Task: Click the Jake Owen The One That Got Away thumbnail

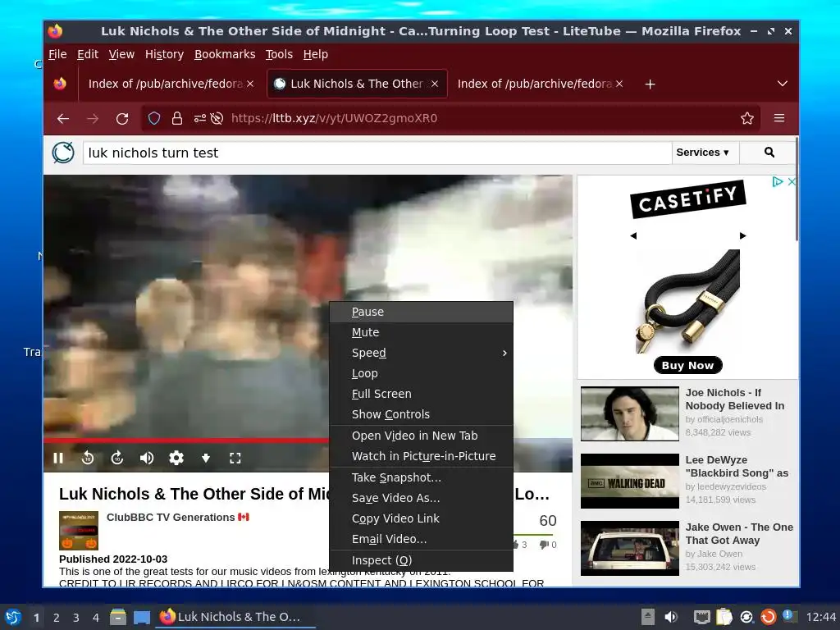Action: (x=629, y=548)
